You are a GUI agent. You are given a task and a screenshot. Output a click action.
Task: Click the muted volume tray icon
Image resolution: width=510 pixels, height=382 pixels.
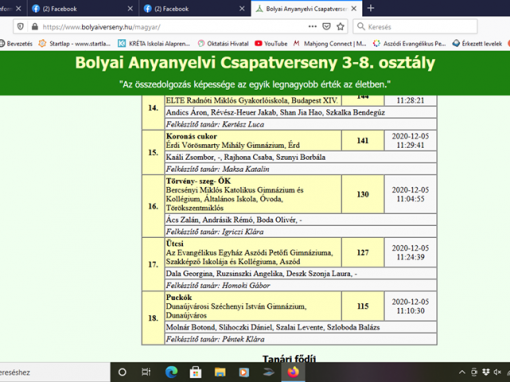click(498, 372)
